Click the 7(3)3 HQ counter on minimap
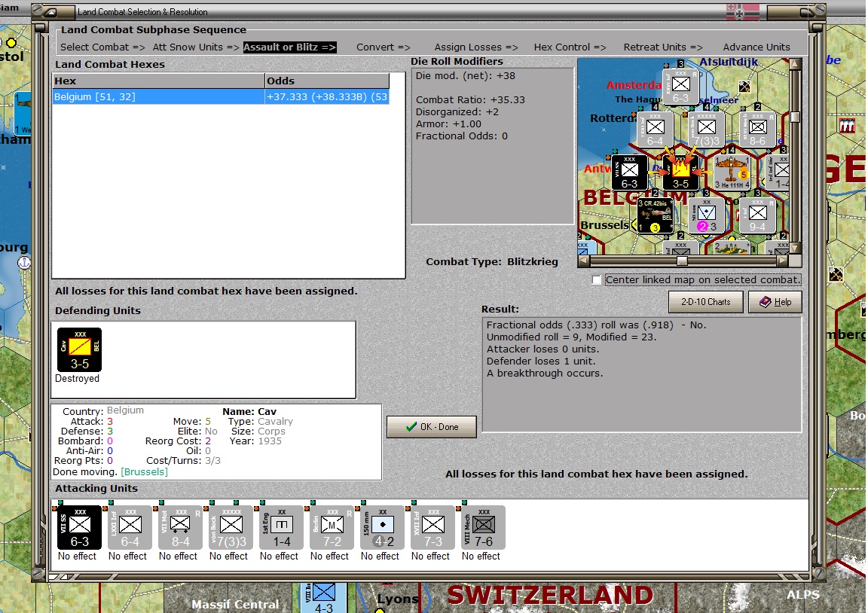Screen dimensions: 868x613 [x=706, y=130]
